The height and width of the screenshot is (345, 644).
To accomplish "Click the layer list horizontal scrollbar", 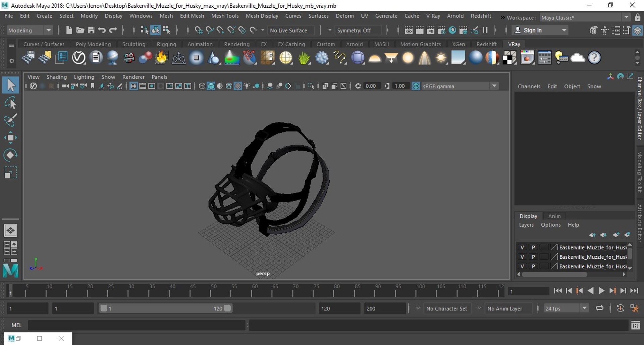I will point(554,274).
